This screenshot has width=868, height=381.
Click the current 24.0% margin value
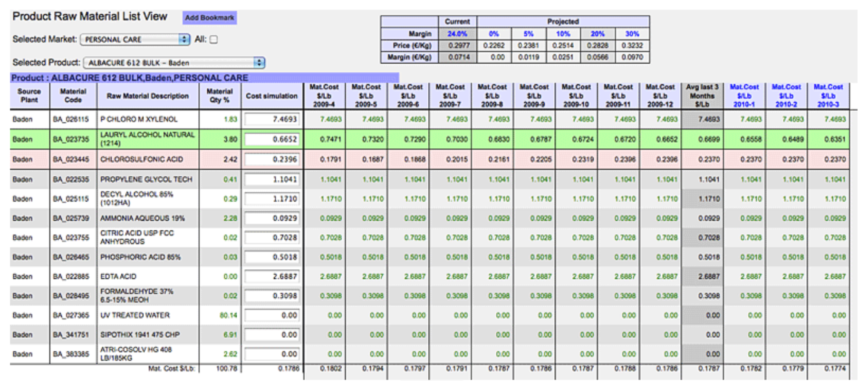[457, 34]
